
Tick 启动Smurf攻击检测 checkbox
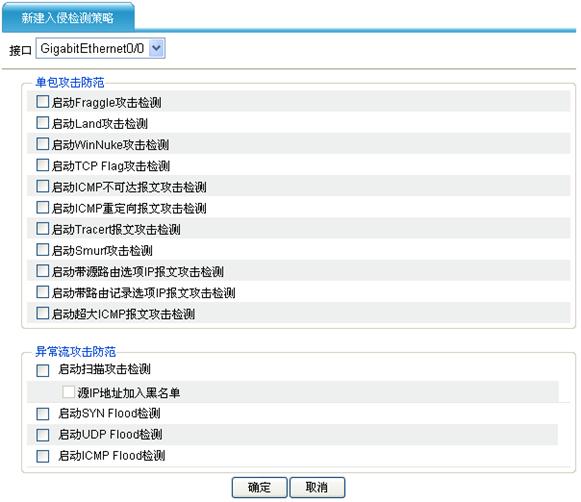(43, 249)
